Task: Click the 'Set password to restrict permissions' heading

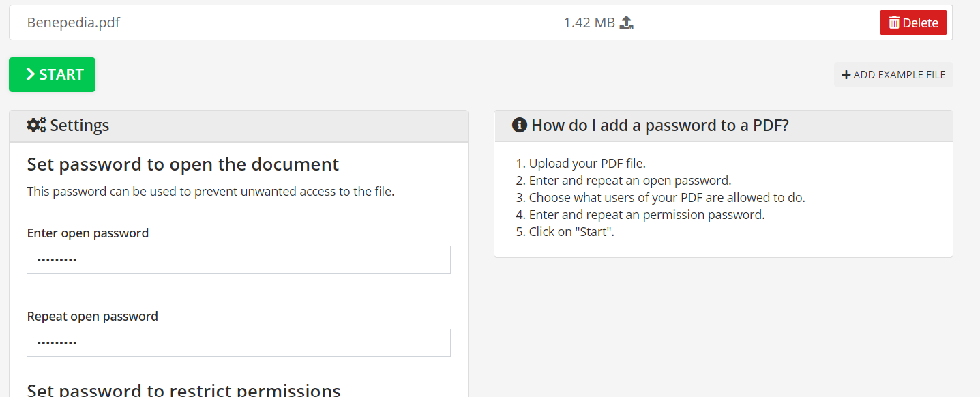Action: tap(183, 390)
